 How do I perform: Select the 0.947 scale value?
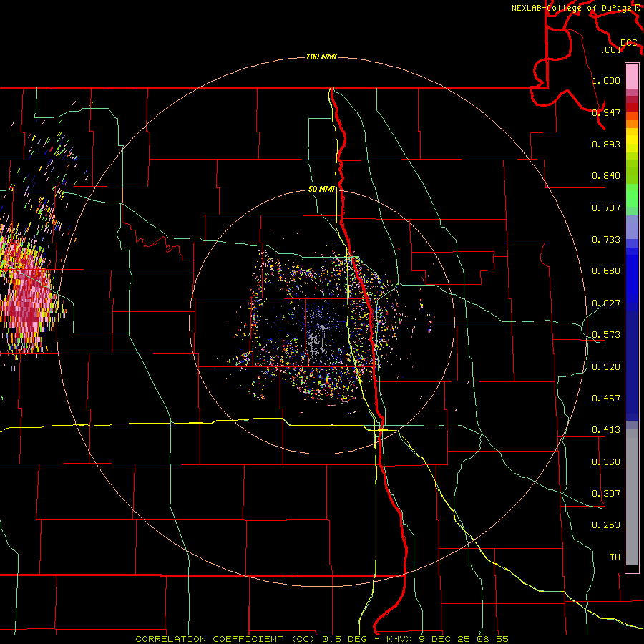coord(606,112)
